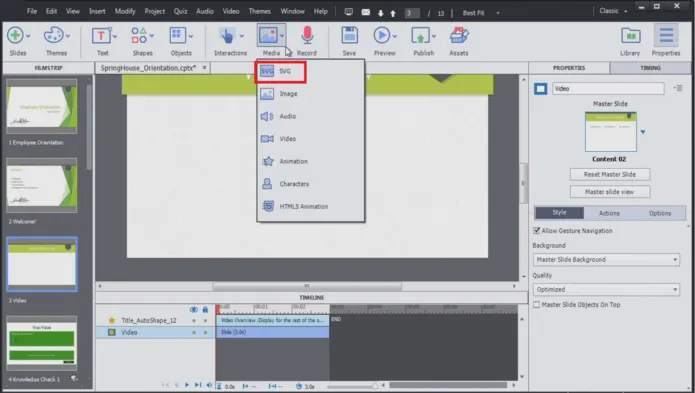Toggle show/hide all objects eye in timeline header

[x=194, y=310]
